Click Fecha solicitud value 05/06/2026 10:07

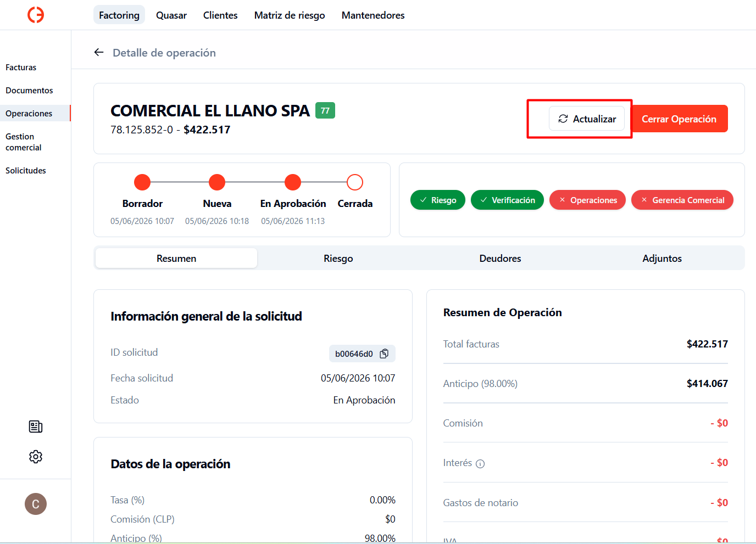click(x=358, y=378)
